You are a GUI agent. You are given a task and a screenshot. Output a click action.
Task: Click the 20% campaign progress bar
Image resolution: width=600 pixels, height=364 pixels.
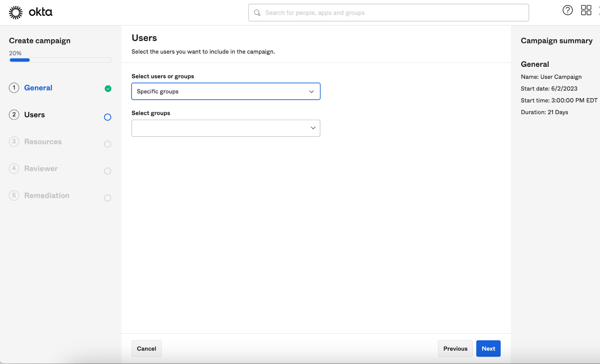point(60,60)
